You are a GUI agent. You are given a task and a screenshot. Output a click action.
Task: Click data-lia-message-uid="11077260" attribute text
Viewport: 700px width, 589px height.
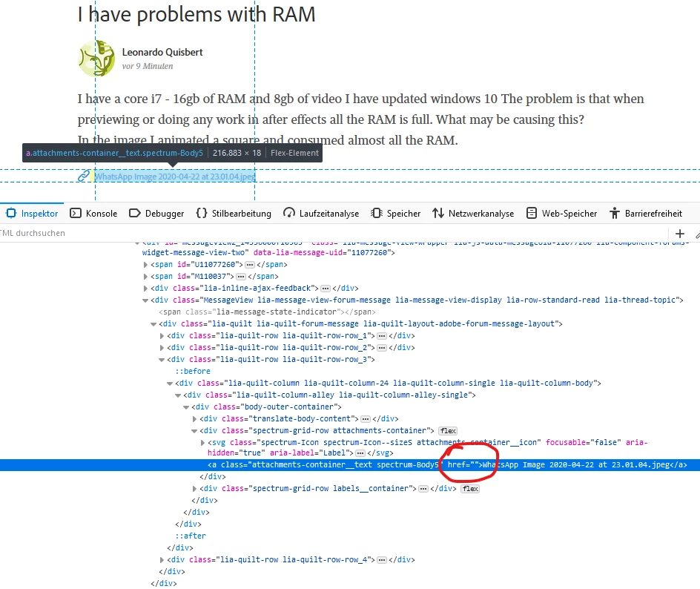(x=322, y=253)
